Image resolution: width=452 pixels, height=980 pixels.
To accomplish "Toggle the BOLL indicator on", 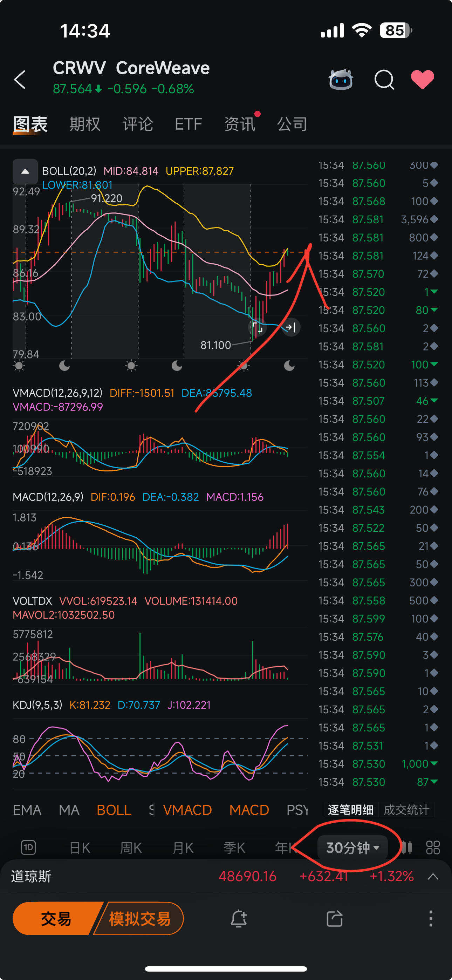I will [x=114, y=810].
